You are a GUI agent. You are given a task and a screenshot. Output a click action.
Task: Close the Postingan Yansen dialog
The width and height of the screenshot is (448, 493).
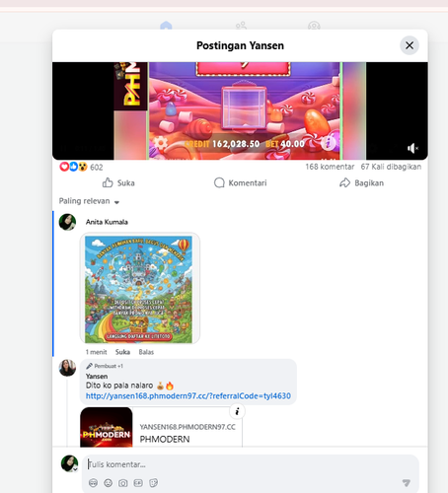click(410, 45)
